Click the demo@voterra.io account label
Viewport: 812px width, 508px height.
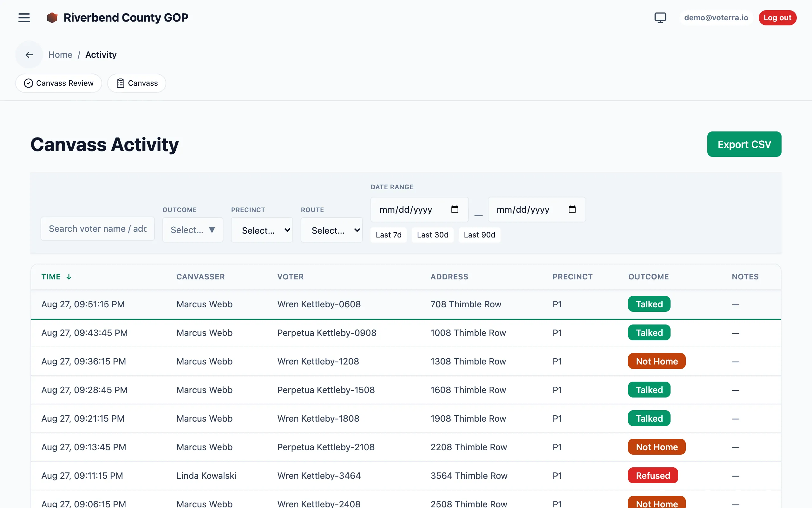716,17
